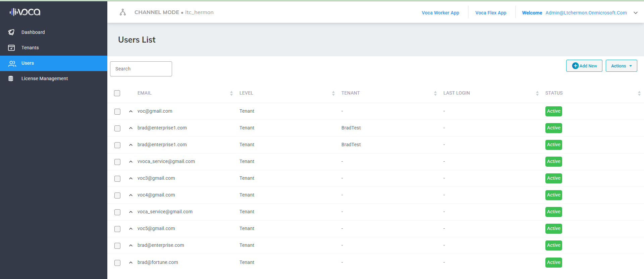The image size is (644, 279).
Task: Expand the voc3@gmail.com row chevron
Action: (131, 178)
